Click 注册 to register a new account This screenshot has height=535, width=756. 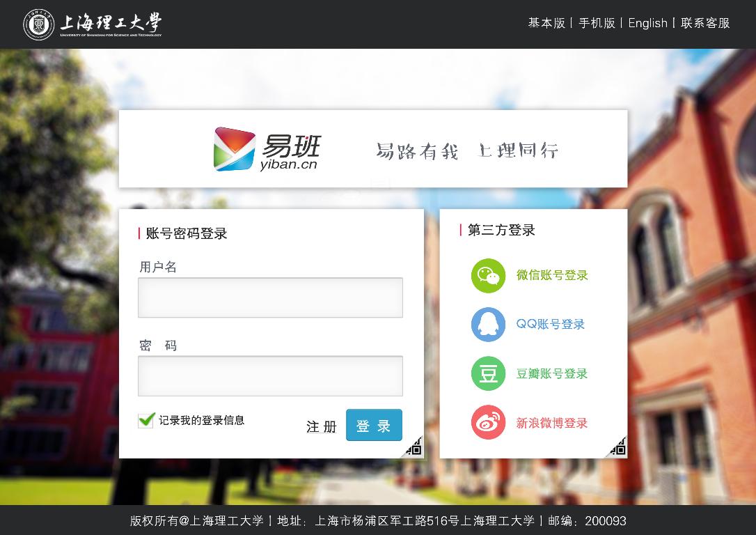coord(321,426)
